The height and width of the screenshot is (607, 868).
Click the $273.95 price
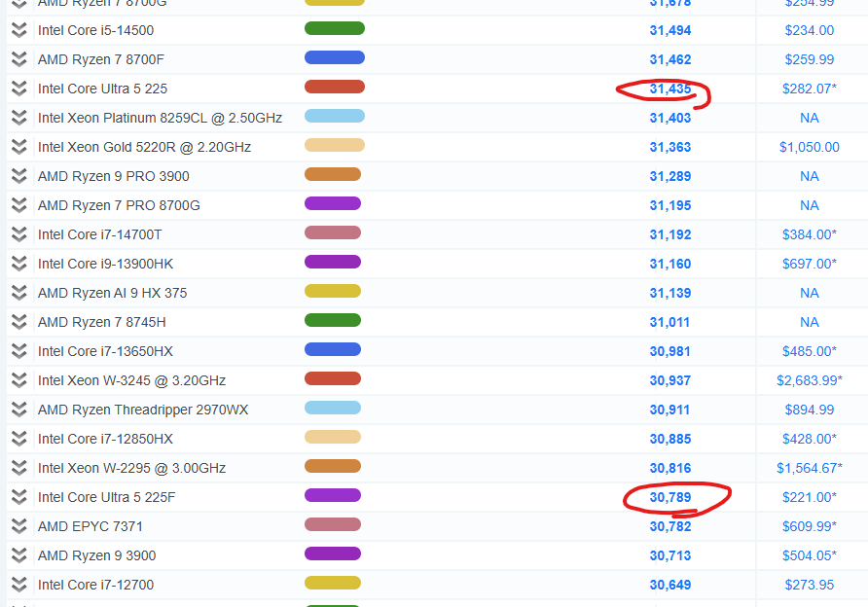[810, 585]
